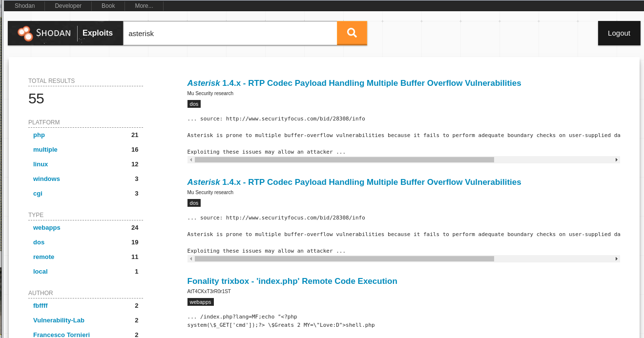Click the TYPE section heading

(36, 215)
